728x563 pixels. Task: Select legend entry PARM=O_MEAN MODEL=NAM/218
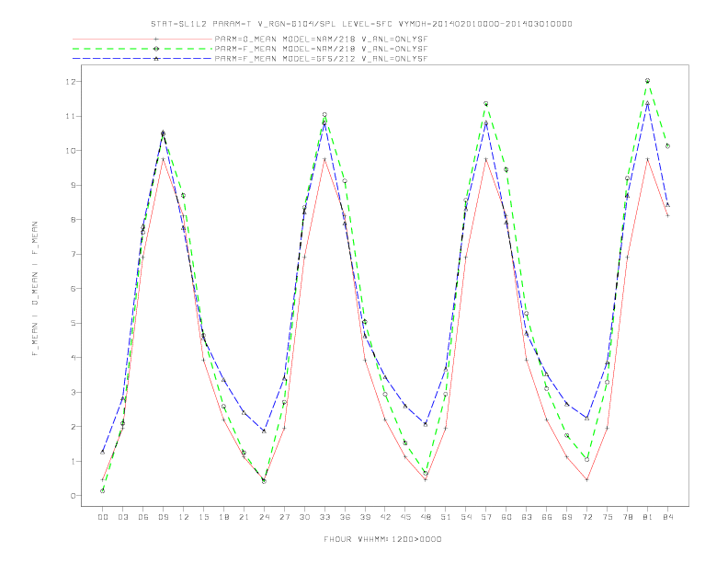[321, 39]
